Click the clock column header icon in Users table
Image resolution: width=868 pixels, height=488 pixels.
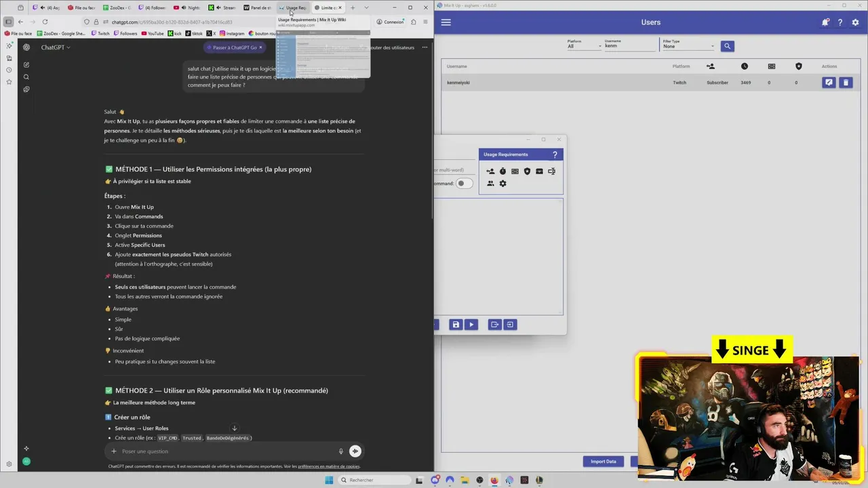[745, 66]
